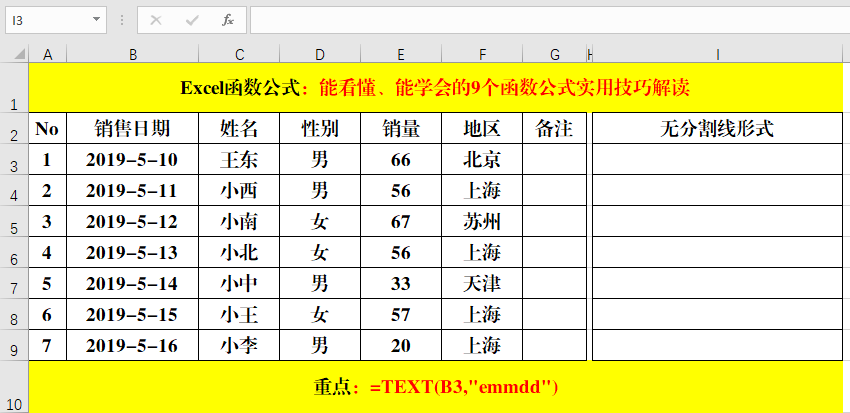The image size is (850, 413).
Task: Select row 2 header
Action: pos(14,128)
